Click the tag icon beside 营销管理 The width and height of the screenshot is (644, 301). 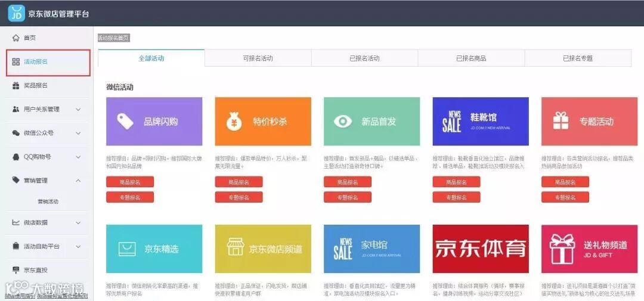tap(16, 180)
